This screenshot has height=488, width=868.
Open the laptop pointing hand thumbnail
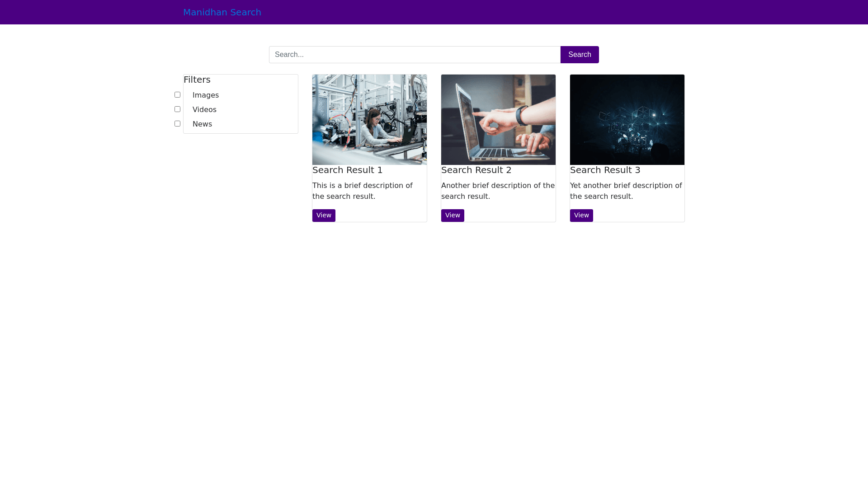click(498, 120)
